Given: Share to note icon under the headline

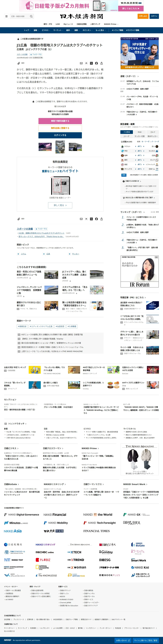Looking at the screenshot, I should [x=86, y=63].
